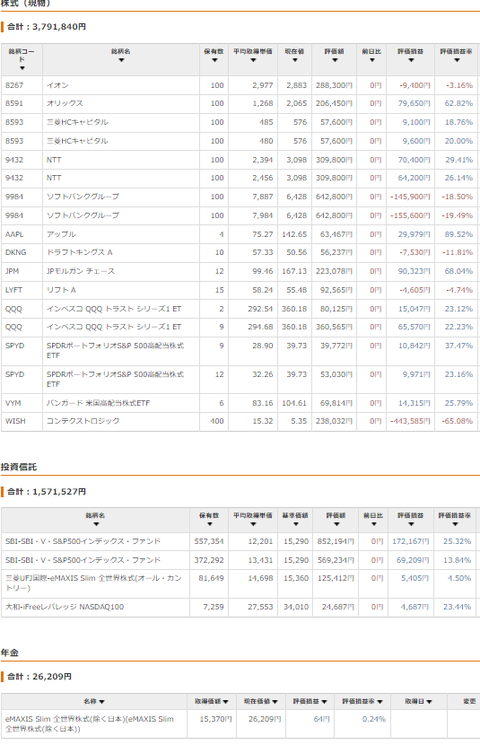The width and height of the screenshot is (480, 745).
Task: Select JPモルガン チェース name
Action: click(81, 271)
